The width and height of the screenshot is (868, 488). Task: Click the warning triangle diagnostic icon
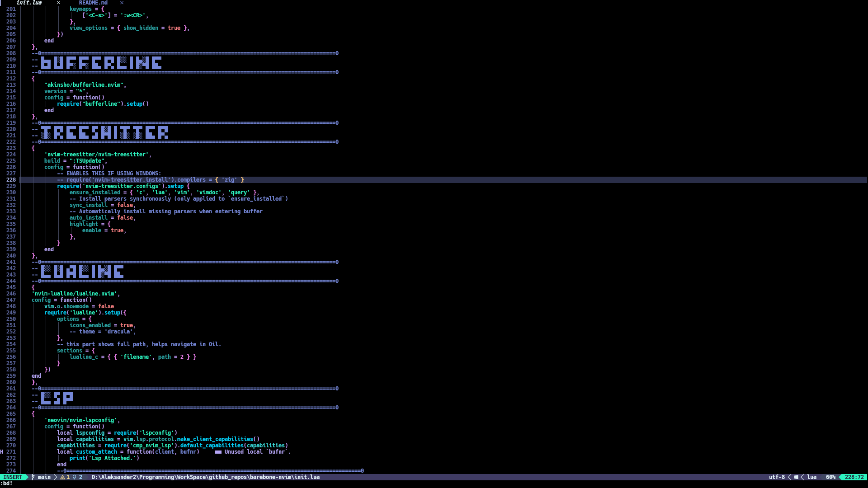[62, 477]
